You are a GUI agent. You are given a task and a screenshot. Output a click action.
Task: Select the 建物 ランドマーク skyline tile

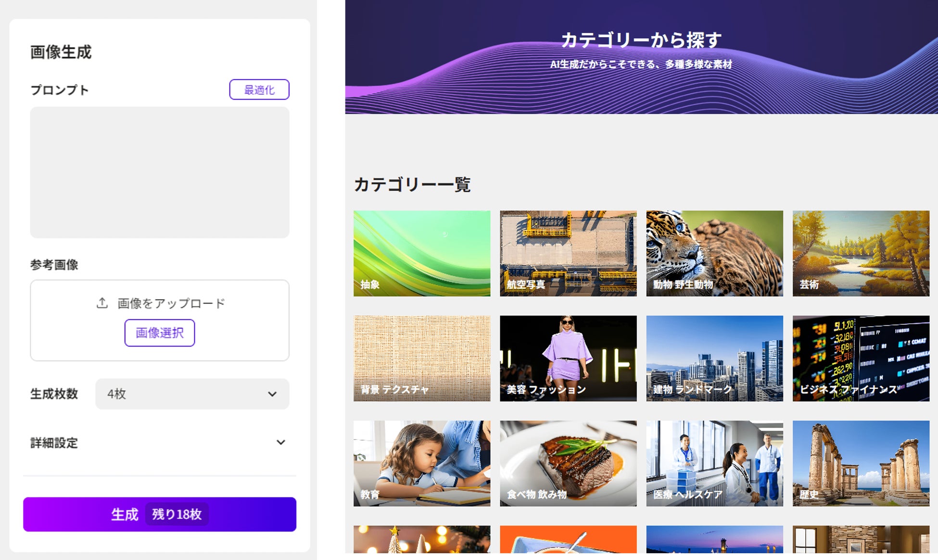714,358
